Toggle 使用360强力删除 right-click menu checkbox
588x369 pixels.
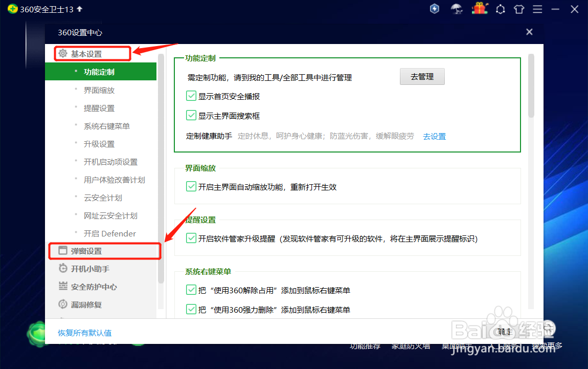click(191, 309)
